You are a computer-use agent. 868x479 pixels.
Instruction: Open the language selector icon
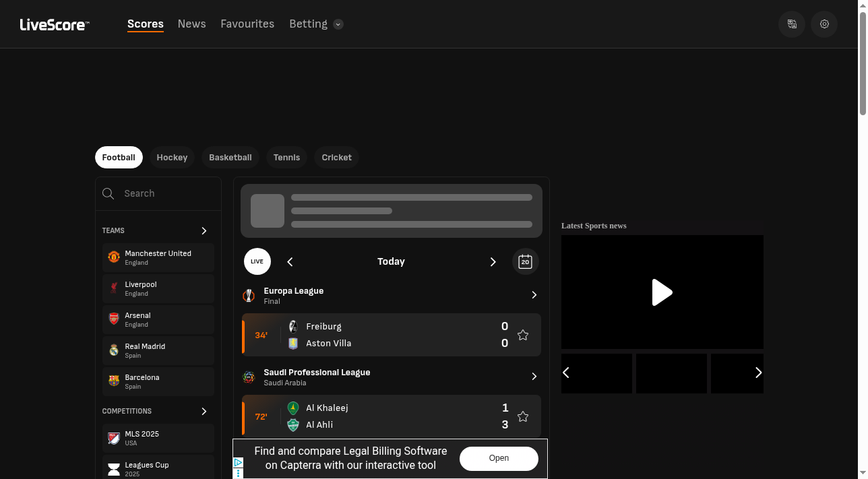click(792, 24)
